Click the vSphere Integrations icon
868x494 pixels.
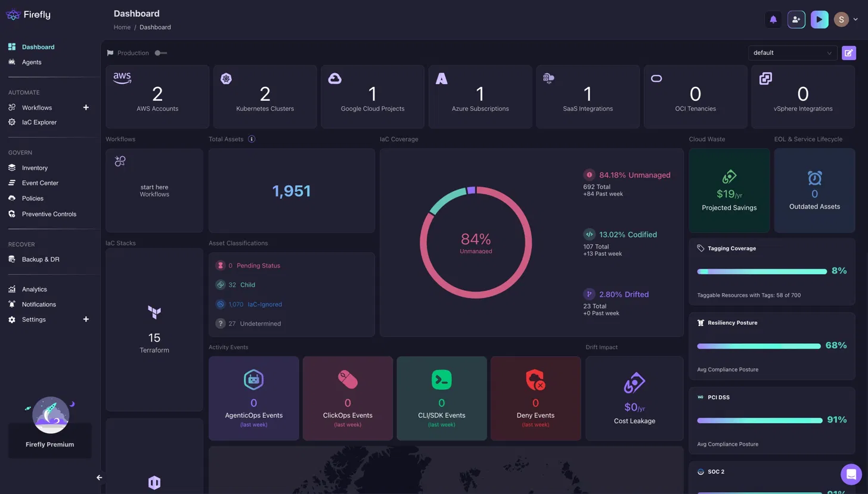(765, 79)
